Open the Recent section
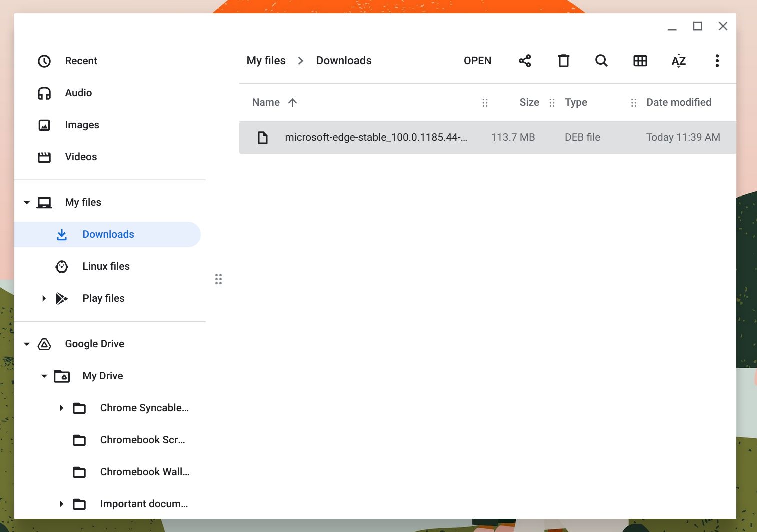 click(81, 61)
